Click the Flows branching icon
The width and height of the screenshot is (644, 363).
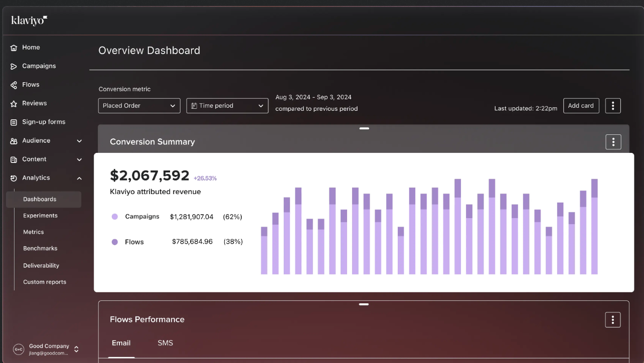coord(14,85)
